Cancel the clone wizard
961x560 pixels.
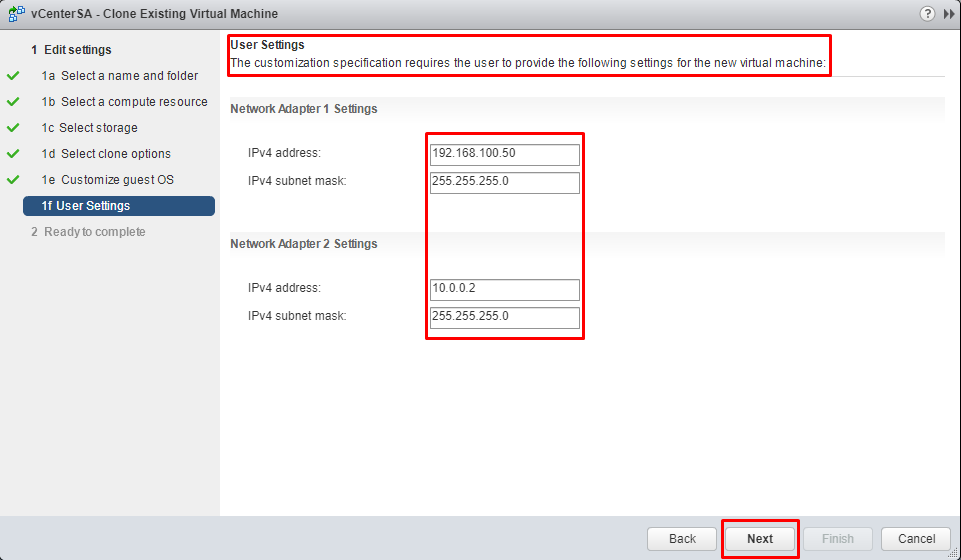click(x=916, y=539)
